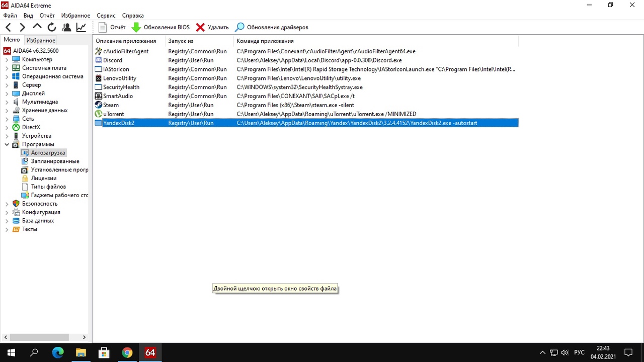Click the Отчёт toolbar button
Image resolution: width=644 pixels, height=362 pixels.
pos(112,27)
